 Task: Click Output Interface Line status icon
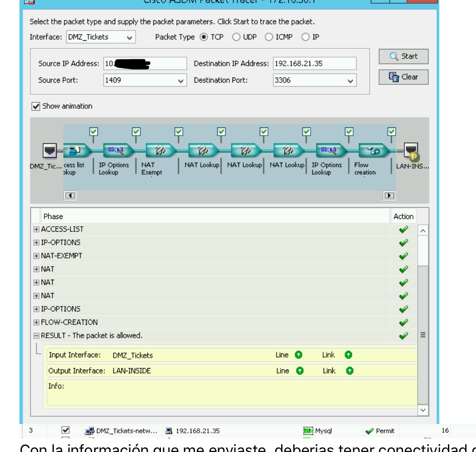pos(300,371)
